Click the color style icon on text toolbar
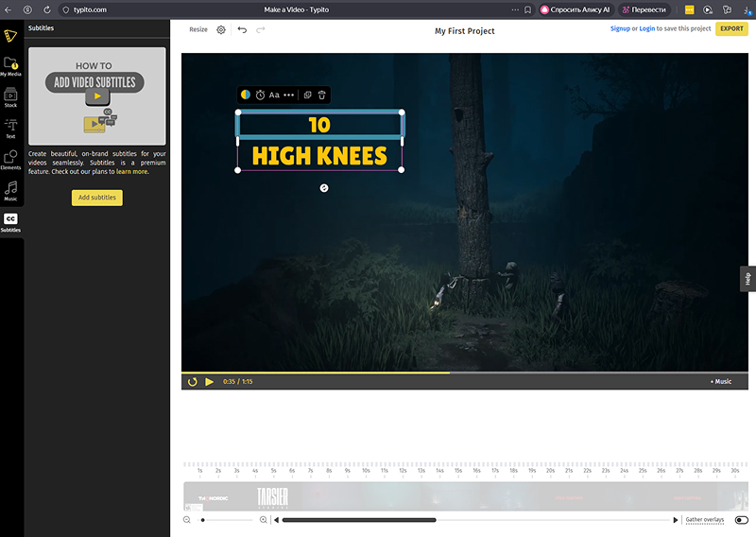 pyautogui.click(x=246, y=95)
